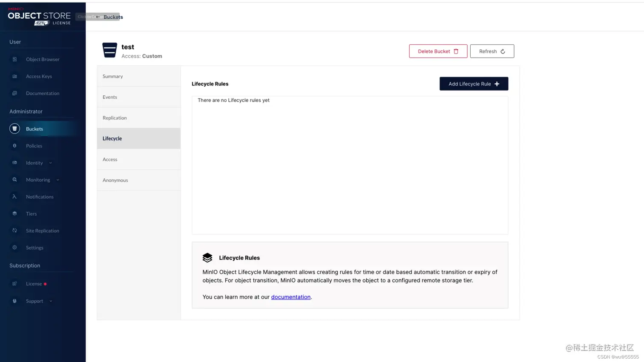The image size is (644, 362).
Task: Click Add Lifecycle Rule button
Action: point(474,84)
